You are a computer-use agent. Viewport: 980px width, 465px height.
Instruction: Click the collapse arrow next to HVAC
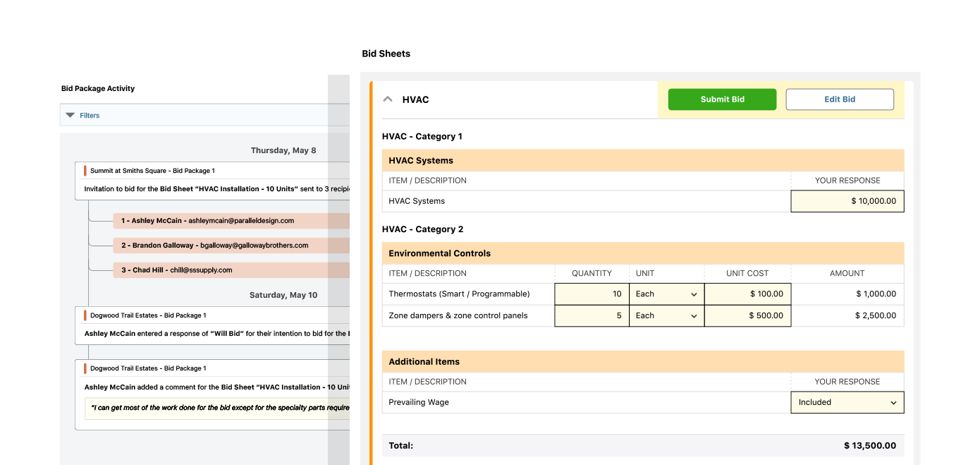[387, 99]
